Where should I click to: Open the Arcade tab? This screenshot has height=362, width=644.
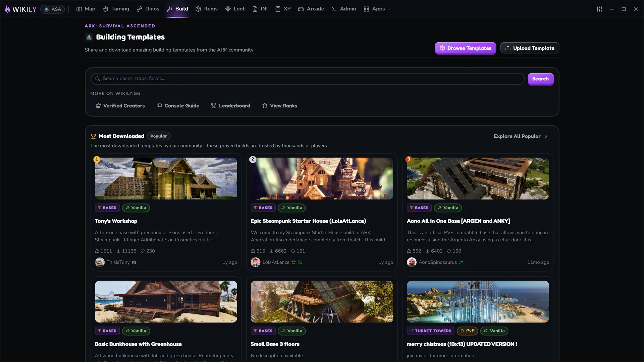(311, 9)
